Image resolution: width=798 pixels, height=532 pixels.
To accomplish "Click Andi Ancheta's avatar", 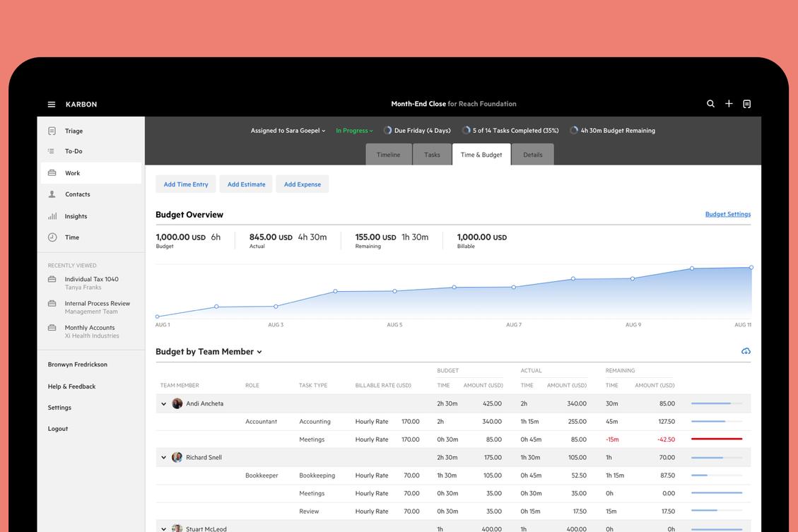I will point(177,403).
